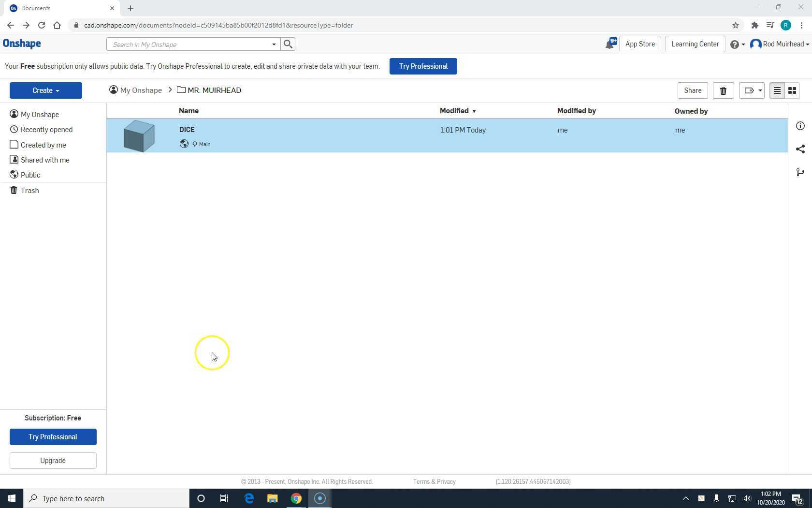Image resolution: width=812 pixels, height=508 pixels.
Task: Expand the label tag dropdown
Action: [752, 90]
